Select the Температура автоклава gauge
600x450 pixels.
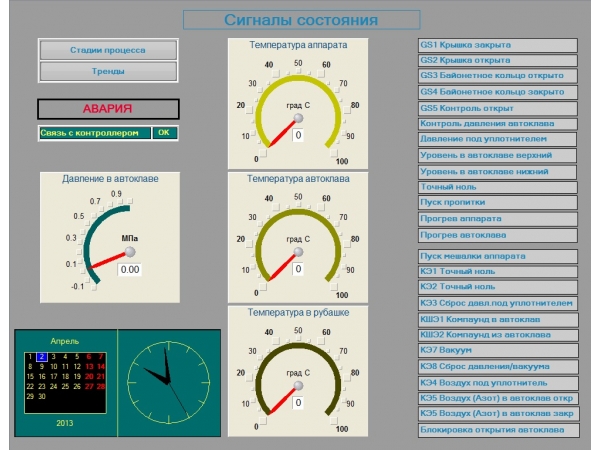pyautogui.click(x=298, y=237)
